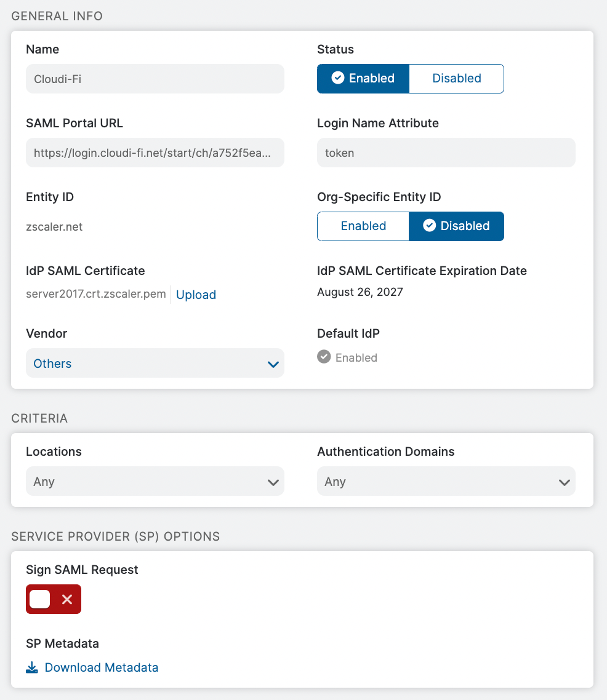Click the red X on Sign SAML toggle
This screenshot has width=607, height=700.
(67, 599)
